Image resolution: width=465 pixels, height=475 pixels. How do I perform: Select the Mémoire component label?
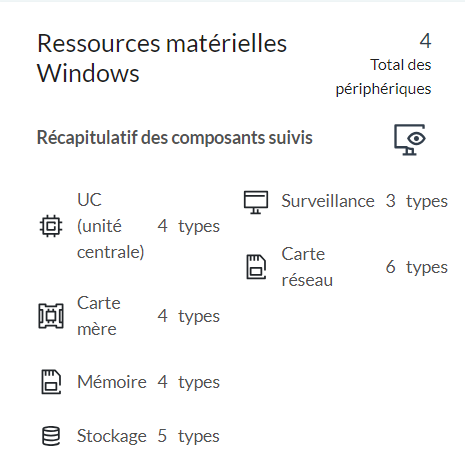(112, 382)
